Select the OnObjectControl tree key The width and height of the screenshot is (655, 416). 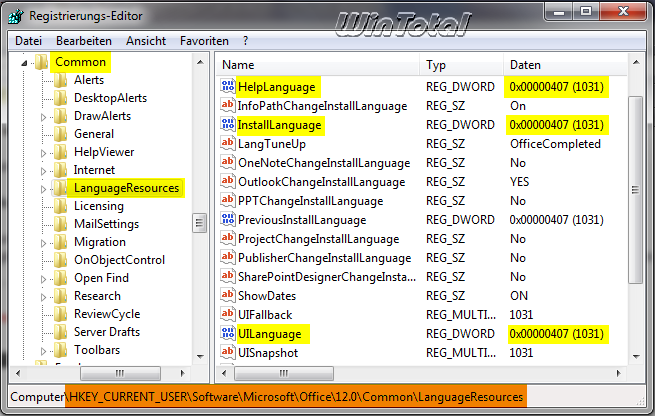click(119, 260)
